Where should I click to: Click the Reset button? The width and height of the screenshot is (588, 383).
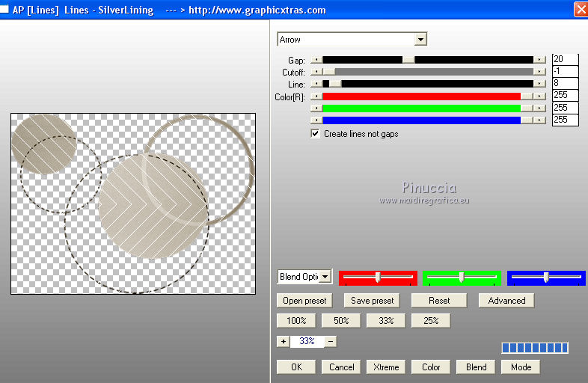[439, 301]
